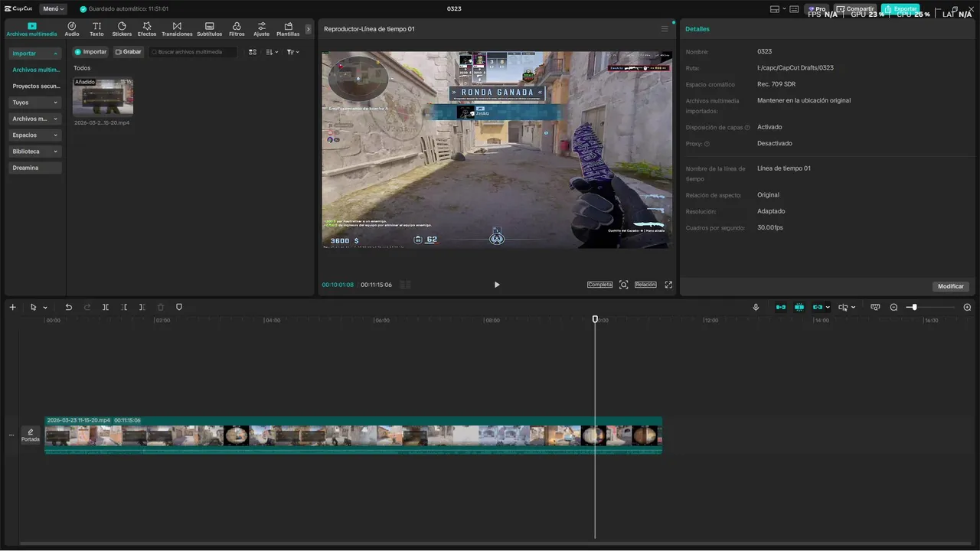This screenshot has width=980, height=551.
Task: Split the clip at playhead
Action: pos(106,307)
